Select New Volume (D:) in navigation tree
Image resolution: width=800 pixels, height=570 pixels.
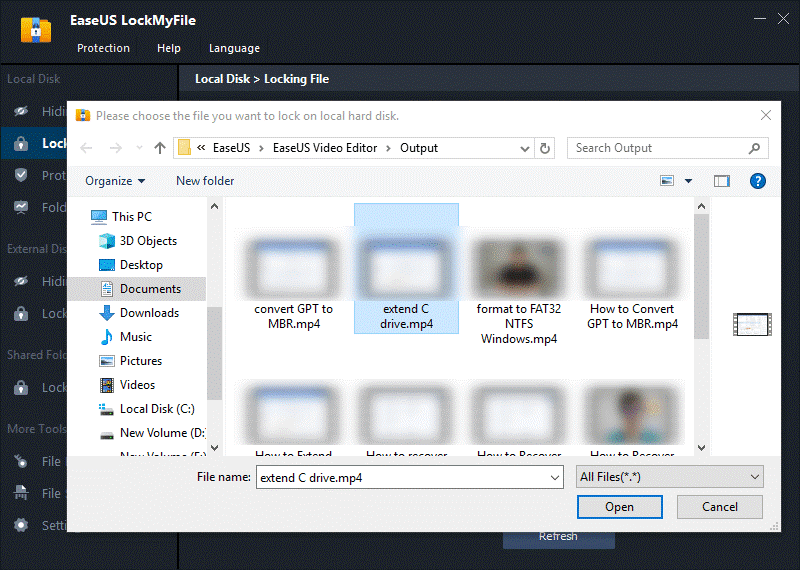(152, 433)
